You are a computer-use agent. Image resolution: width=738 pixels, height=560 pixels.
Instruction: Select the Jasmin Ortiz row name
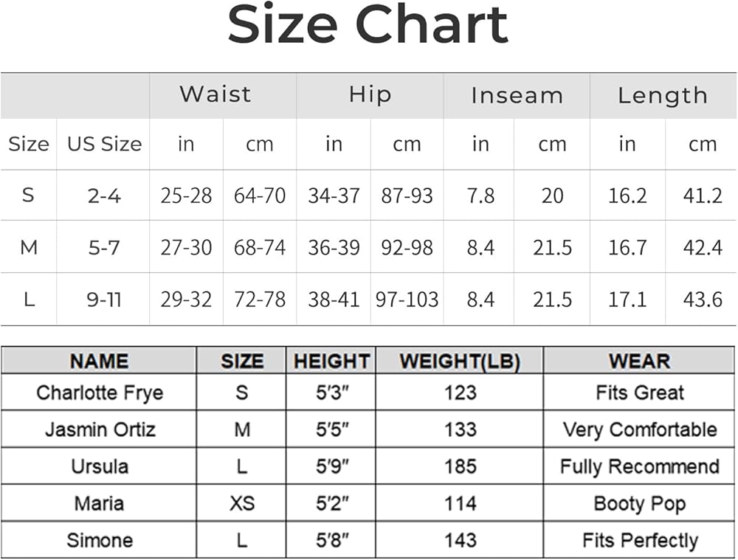coord(100,429)
